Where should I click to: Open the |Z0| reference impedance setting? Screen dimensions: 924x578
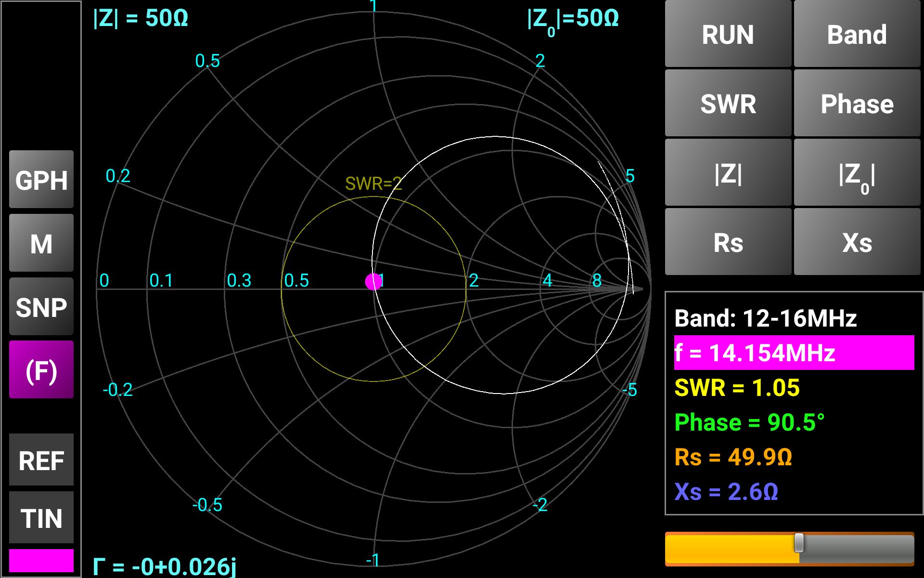pos(857,173)
